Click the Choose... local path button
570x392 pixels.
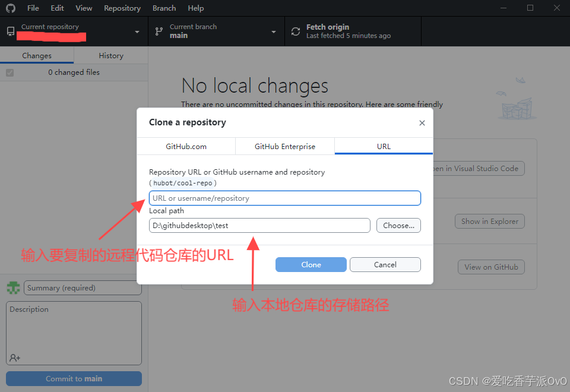tap(398, 226)
